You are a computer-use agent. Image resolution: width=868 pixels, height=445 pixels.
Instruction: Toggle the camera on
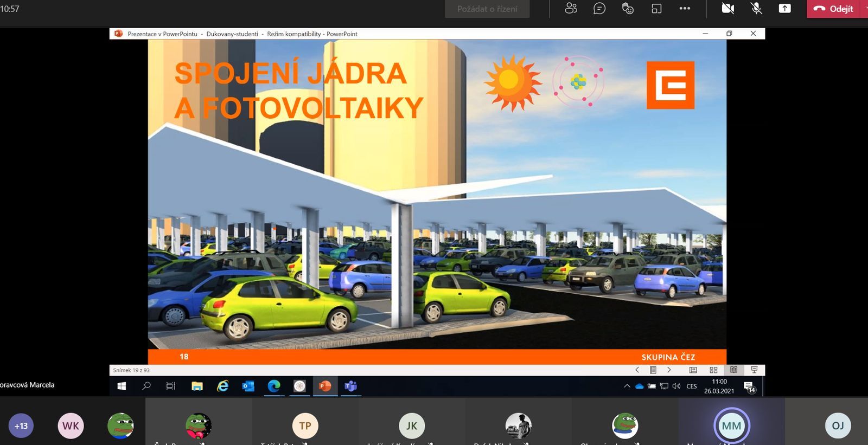click(727, 9)
